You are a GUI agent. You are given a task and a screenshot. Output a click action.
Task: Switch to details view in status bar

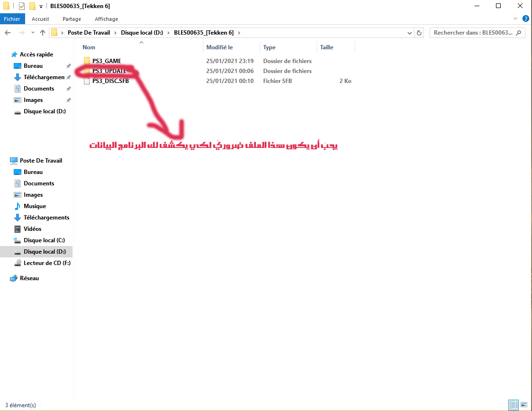pos(514,405)
